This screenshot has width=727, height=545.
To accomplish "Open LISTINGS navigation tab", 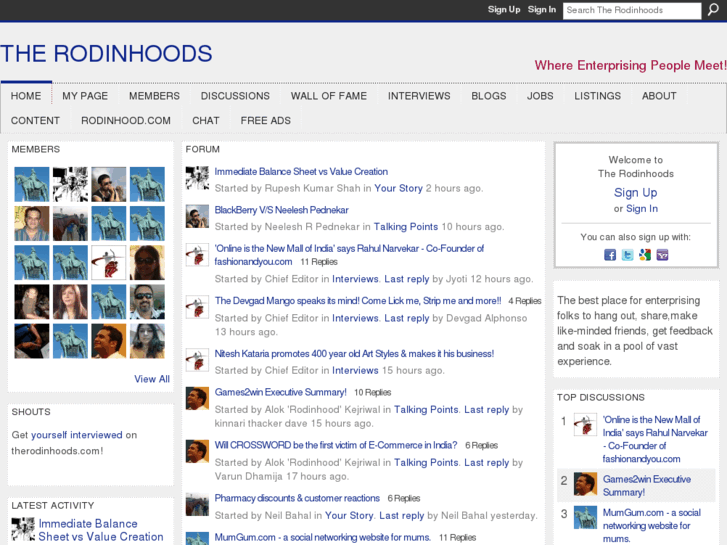I will point(598,96).
